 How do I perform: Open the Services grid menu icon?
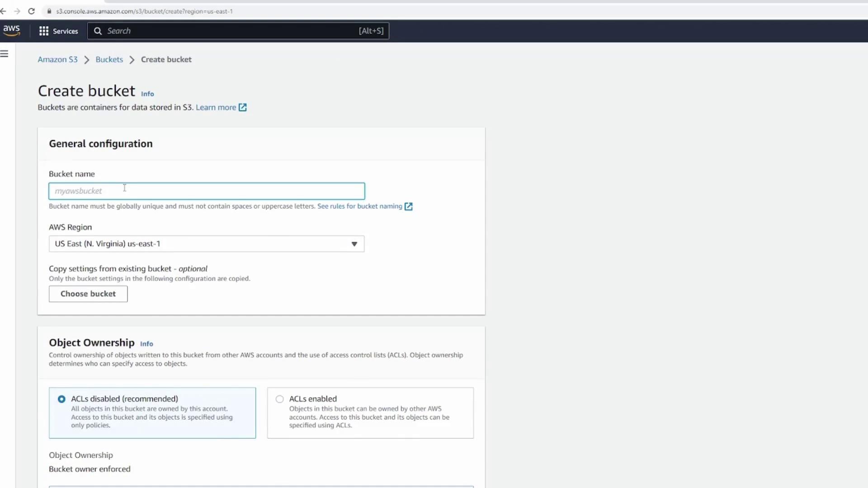44,31
